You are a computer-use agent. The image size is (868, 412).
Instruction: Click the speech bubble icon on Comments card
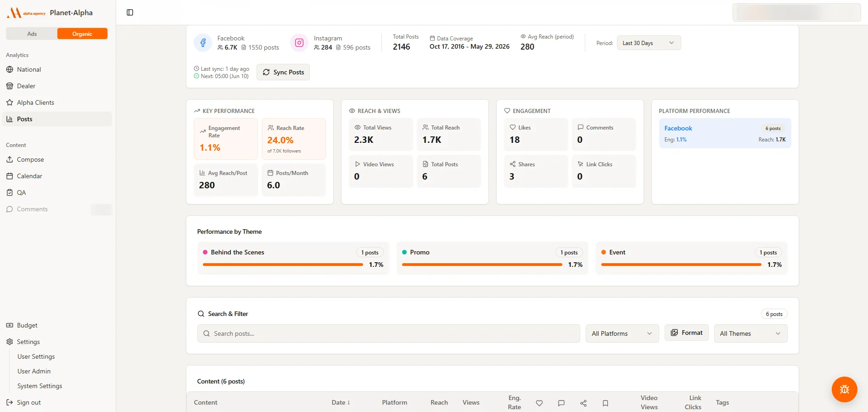[580, 127]
